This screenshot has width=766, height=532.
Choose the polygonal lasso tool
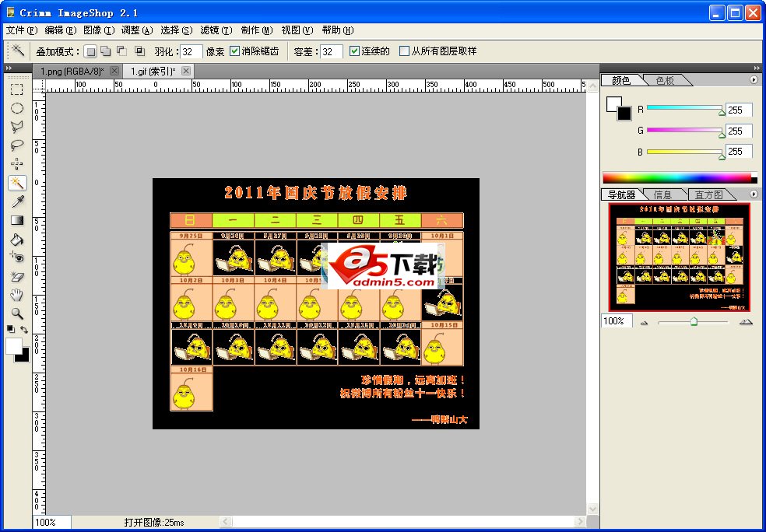pos(17,124)
